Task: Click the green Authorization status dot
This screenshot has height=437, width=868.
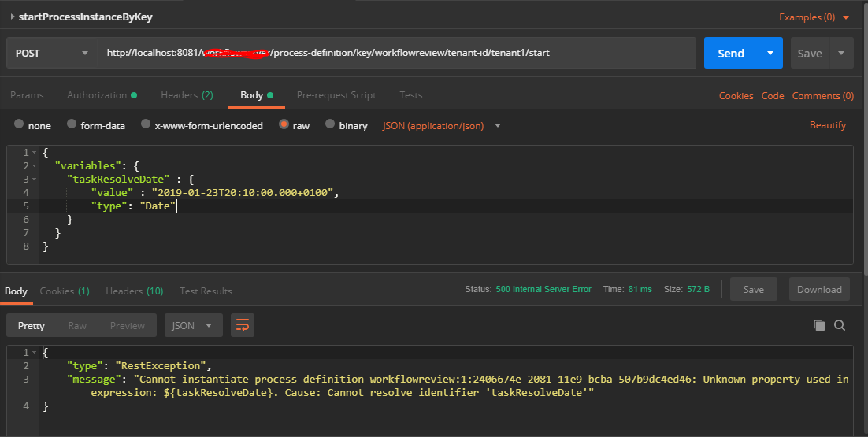Action: (133, 95)
